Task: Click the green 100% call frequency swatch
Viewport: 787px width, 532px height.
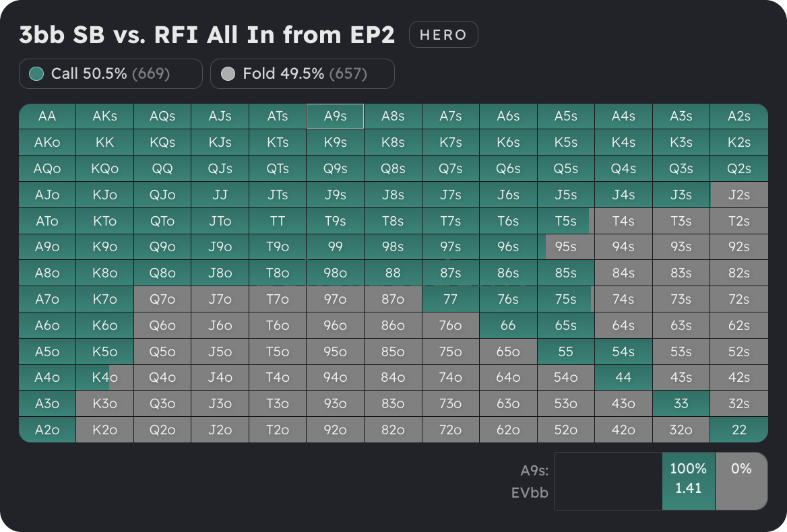Action: 688,481
